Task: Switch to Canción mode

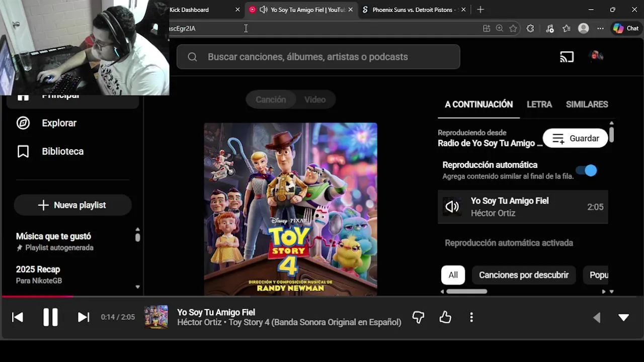Action: 271,100
